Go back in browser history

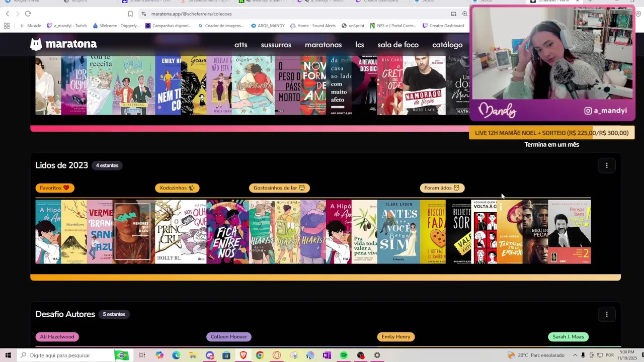tap(8, 14)
